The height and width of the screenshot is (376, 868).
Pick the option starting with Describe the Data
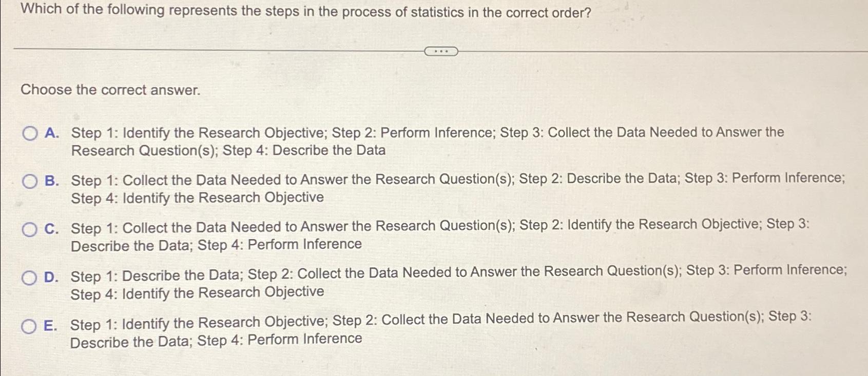click(x=29, y=277)
